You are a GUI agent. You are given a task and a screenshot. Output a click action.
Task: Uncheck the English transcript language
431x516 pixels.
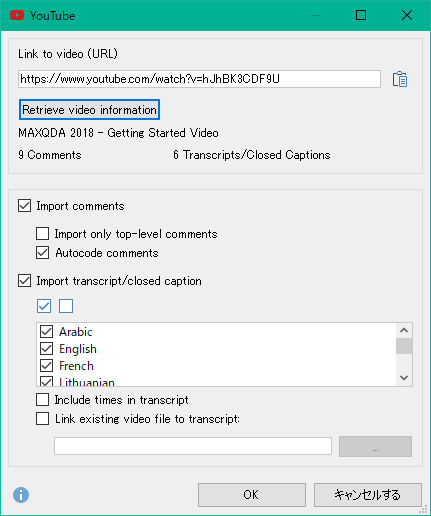tap(47, 349)
